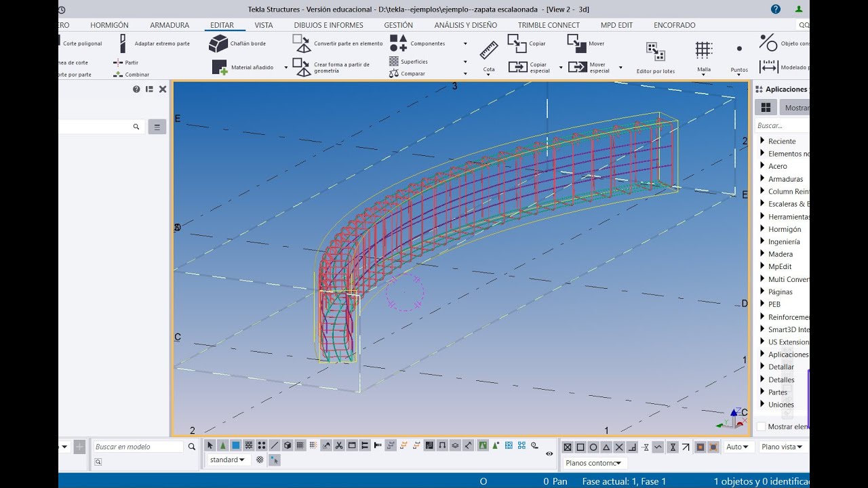Open the Plano vista dropdown
Image resolution: width=868 pixels, height=488 pixels.
(782, 447)
